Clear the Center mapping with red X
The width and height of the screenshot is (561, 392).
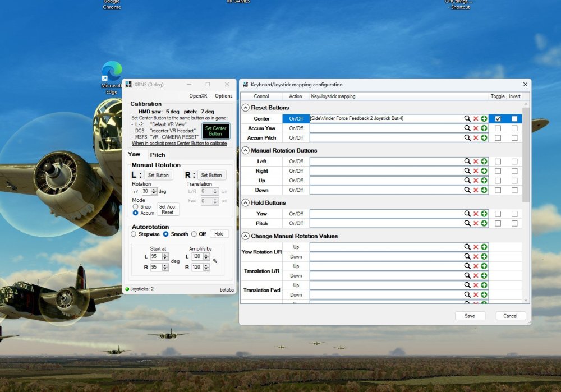pos(476,119)
